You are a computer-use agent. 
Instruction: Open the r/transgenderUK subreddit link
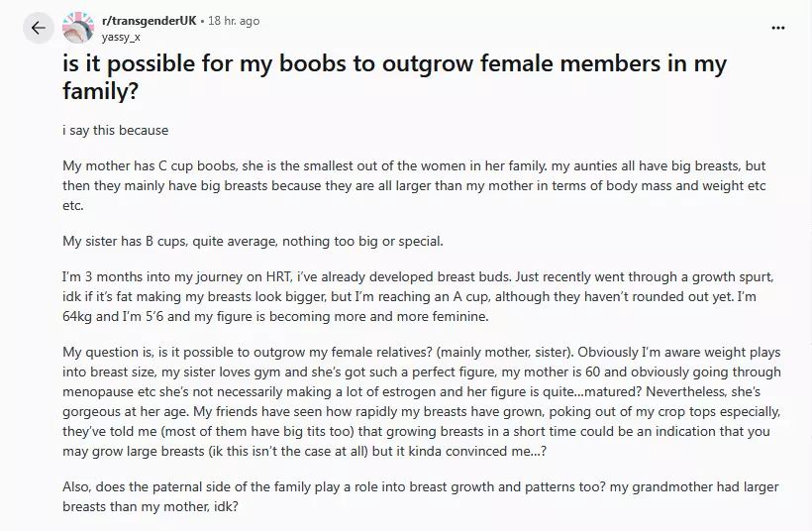(x=147, y=21)
